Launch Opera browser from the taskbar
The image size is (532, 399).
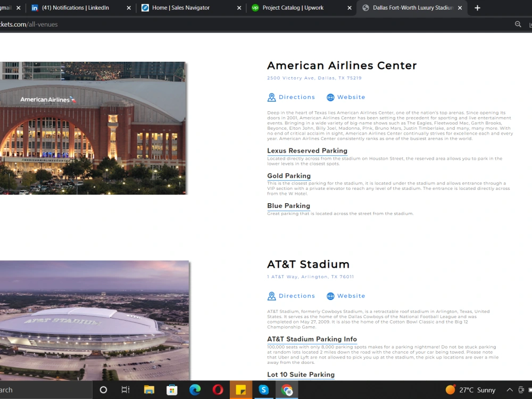click(218, 390)
